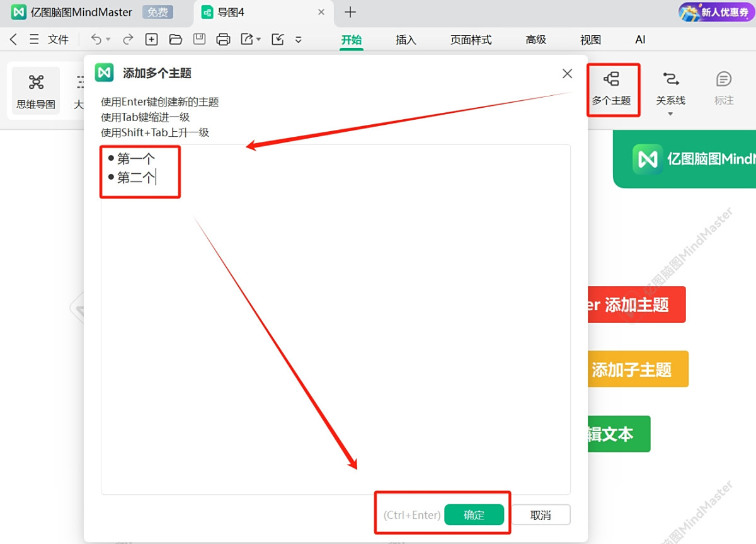Close the 添加多个主题 dialog
This screenshot has height=544, width=756.
567,74
